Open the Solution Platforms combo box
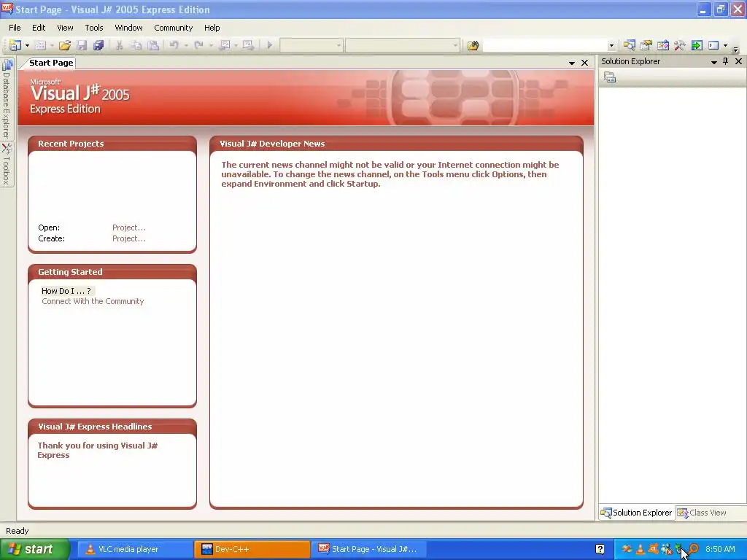 [403, 45]
